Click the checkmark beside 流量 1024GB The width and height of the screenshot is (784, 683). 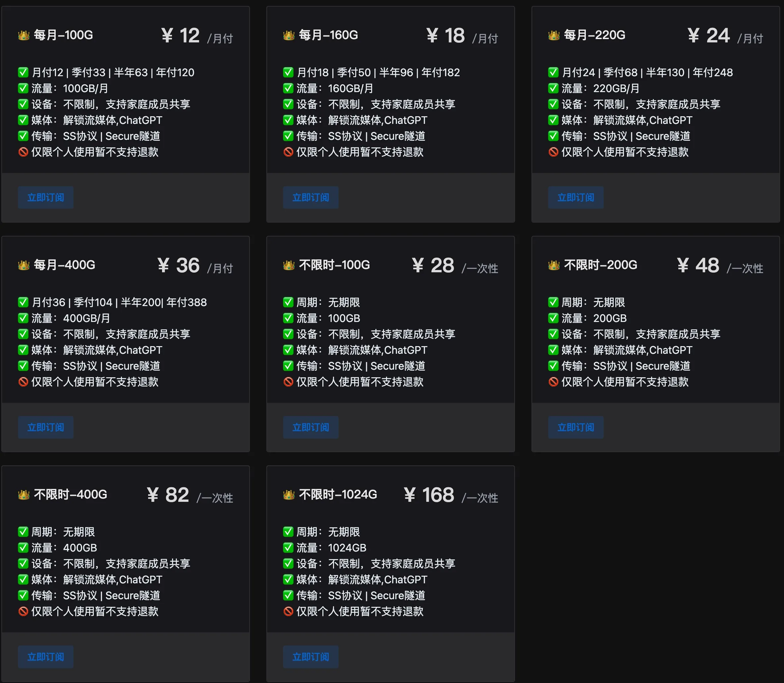coord(288,548)
